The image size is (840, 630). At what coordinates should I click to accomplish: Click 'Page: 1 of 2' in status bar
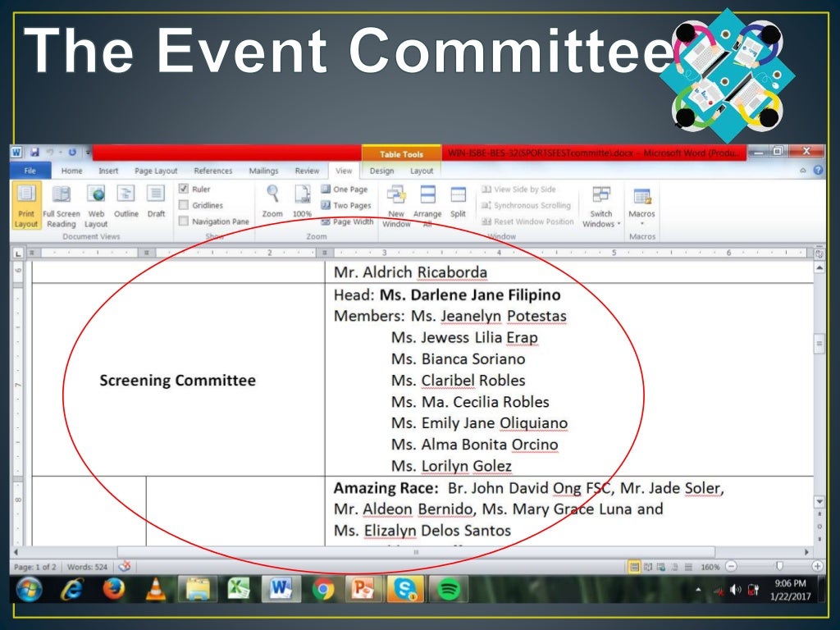coord(34,566)
